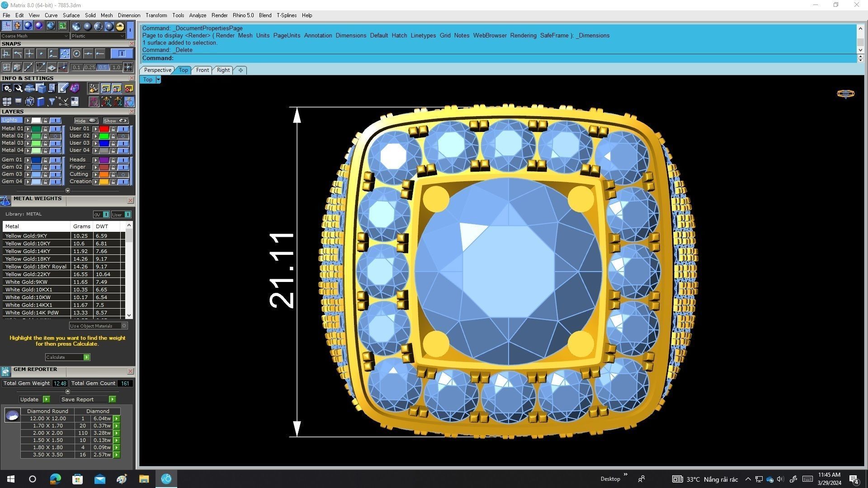Click the Gem Reporter panel icon
The width and height of the screenshot is (868, 488).
pyautogui.click(x=5, y=371)
